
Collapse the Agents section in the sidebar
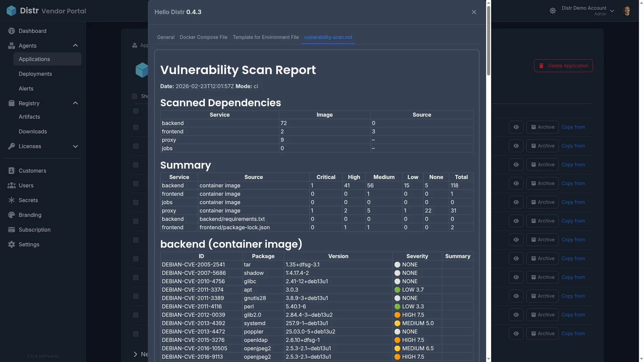coord(75,45)
